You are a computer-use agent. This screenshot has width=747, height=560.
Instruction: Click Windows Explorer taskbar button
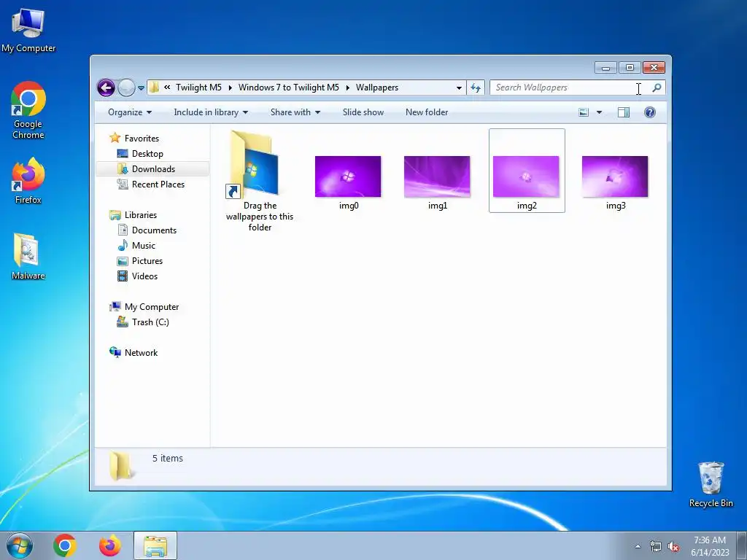point(155,545)
